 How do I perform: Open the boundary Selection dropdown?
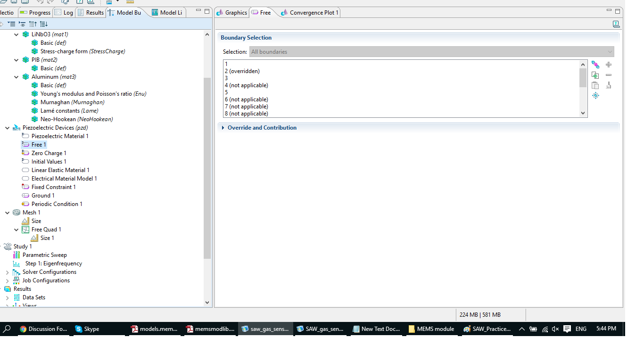(x=431, y=52)
